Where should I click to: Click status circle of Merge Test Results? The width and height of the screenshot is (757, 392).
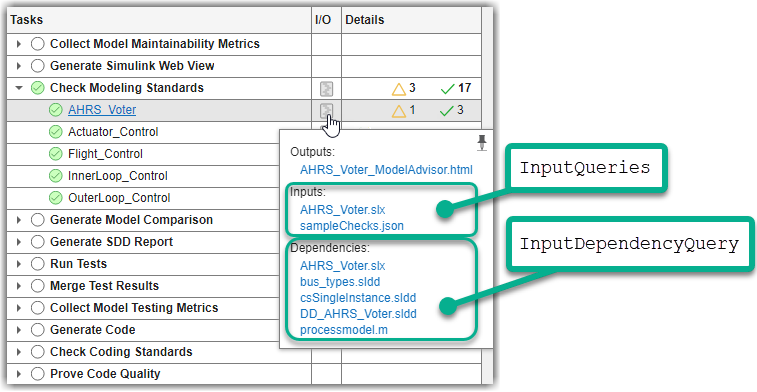click(38, 286)
